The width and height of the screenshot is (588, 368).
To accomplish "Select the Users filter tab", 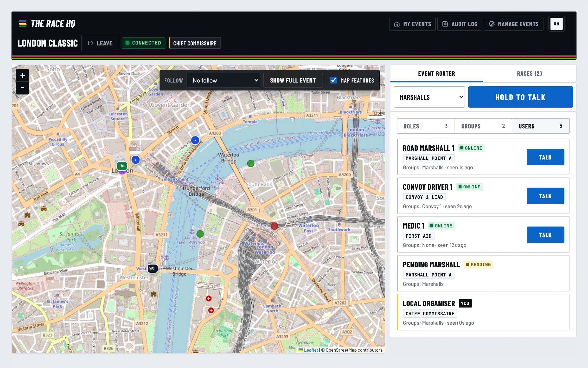I will (541, 126).
